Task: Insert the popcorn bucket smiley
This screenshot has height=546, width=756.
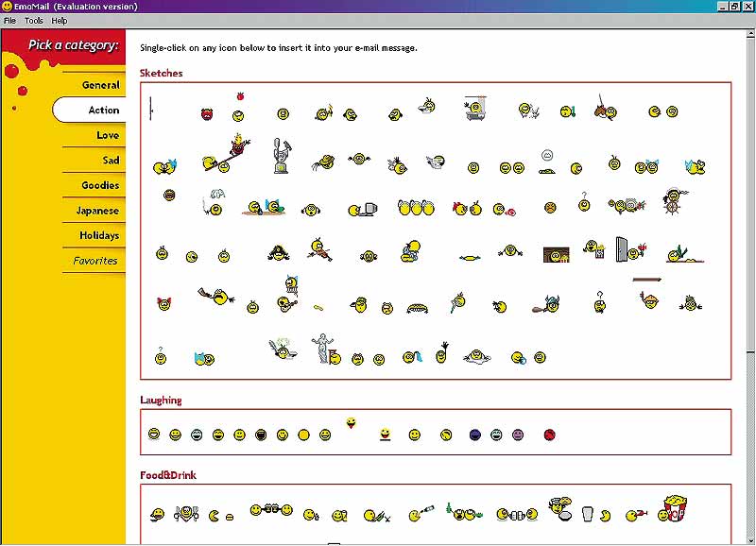Action: 673,508
